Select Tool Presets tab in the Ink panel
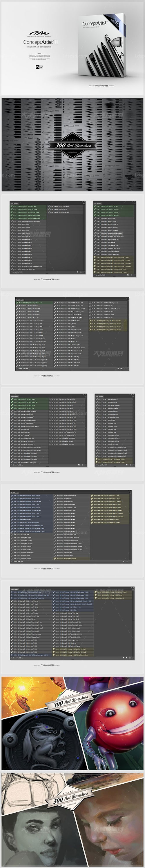 (14, 396)
